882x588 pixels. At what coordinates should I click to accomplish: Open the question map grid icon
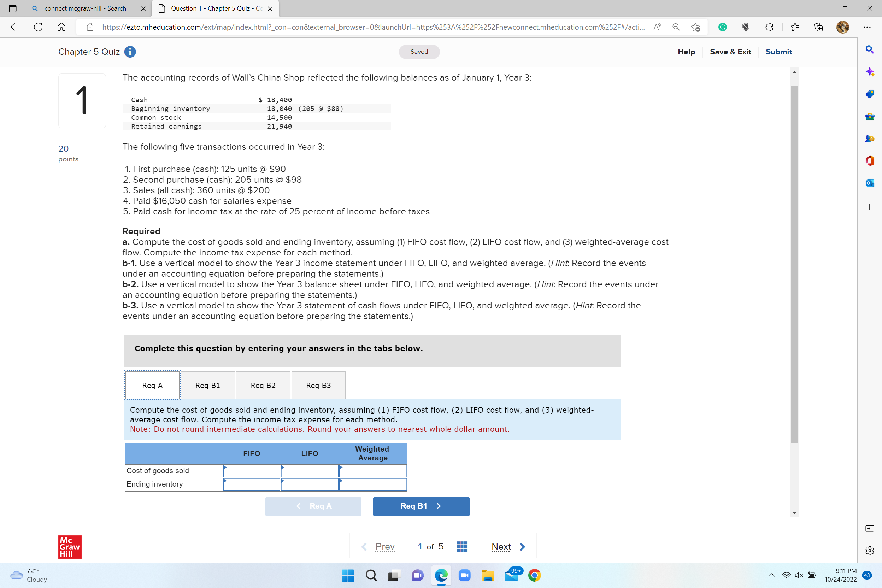[x=461, y=546]
